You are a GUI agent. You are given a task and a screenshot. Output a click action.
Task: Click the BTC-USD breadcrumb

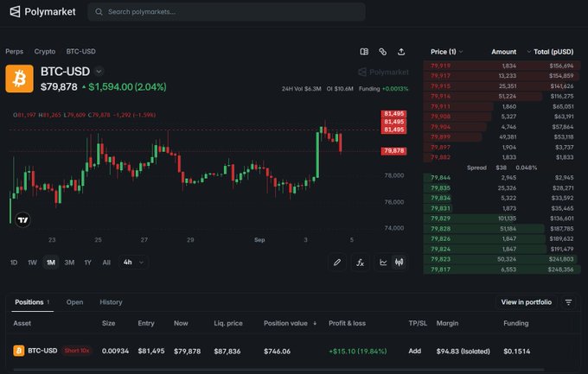tap(81, 51)
